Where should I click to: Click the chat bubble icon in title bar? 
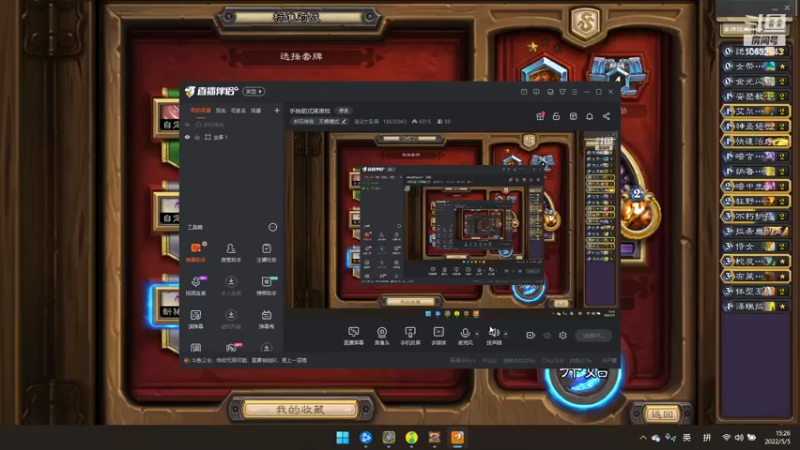click(x=536, y=92)
